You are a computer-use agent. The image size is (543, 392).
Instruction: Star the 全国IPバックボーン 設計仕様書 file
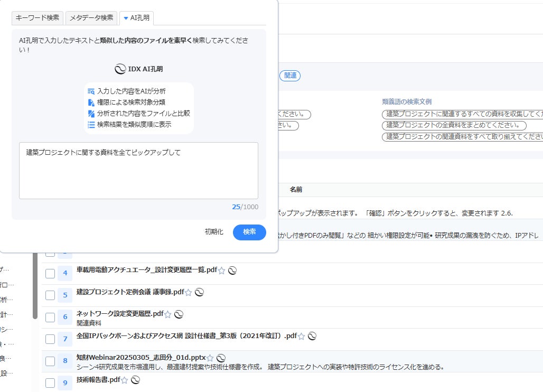(301, 336)
